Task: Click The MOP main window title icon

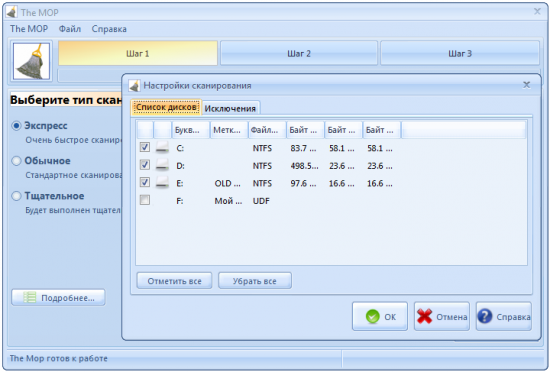Action: (x=12, y=12)
